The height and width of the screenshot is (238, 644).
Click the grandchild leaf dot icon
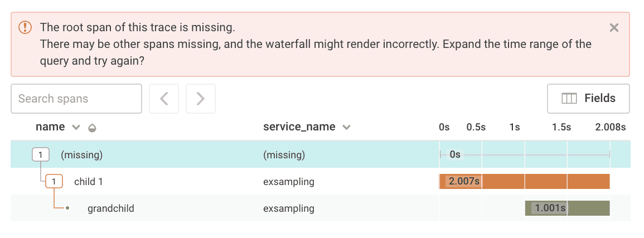pos(67,208)
